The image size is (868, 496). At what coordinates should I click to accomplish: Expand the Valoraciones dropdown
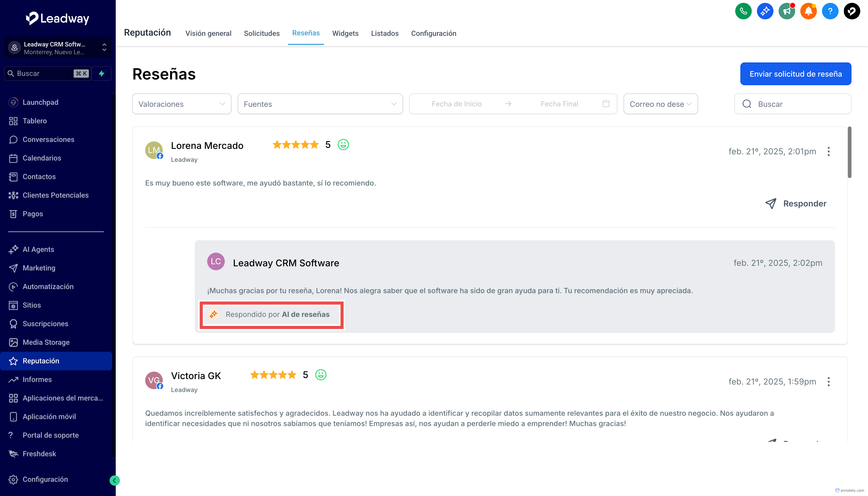coord(182,104)
